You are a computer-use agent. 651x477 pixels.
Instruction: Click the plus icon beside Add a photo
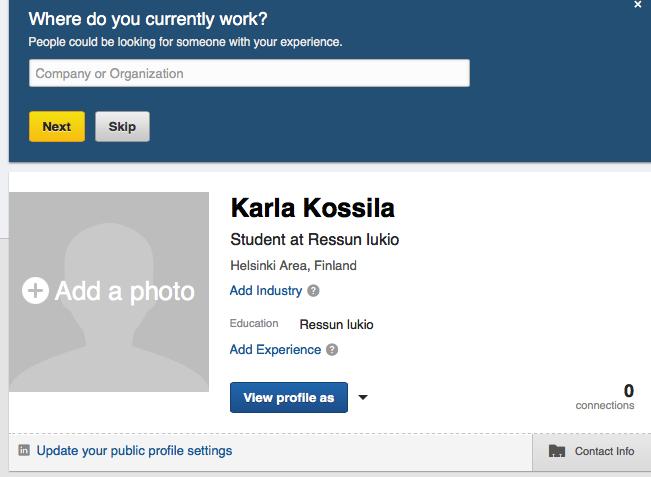coord(35,290)
